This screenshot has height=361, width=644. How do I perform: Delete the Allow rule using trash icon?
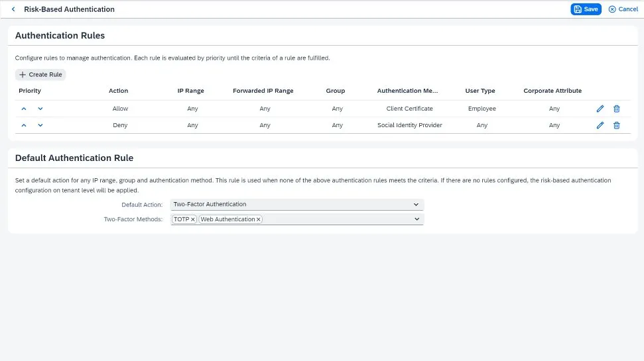tap(616, 109)
